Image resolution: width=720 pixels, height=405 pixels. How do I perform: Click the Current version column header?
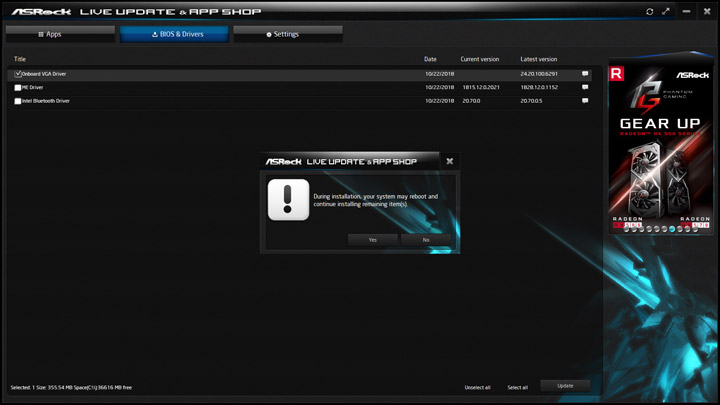480,59
